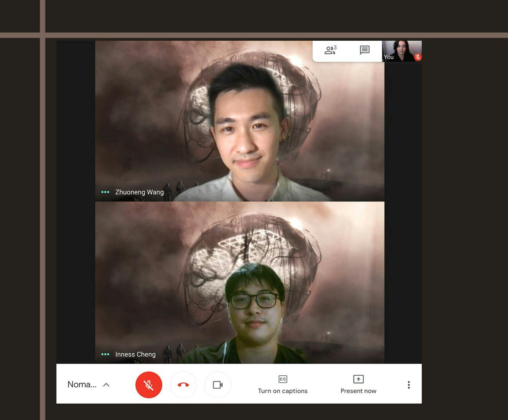Select Zhuoneng Wang's video tile
Viewport: 508px width, 420px height.
(239, 121)
